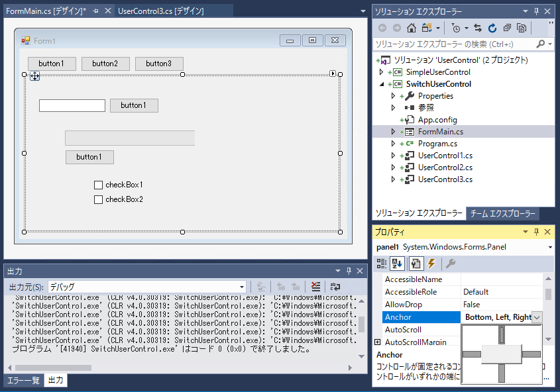
Task: Click the Find Message in Code icon
Action: (261, 287)
